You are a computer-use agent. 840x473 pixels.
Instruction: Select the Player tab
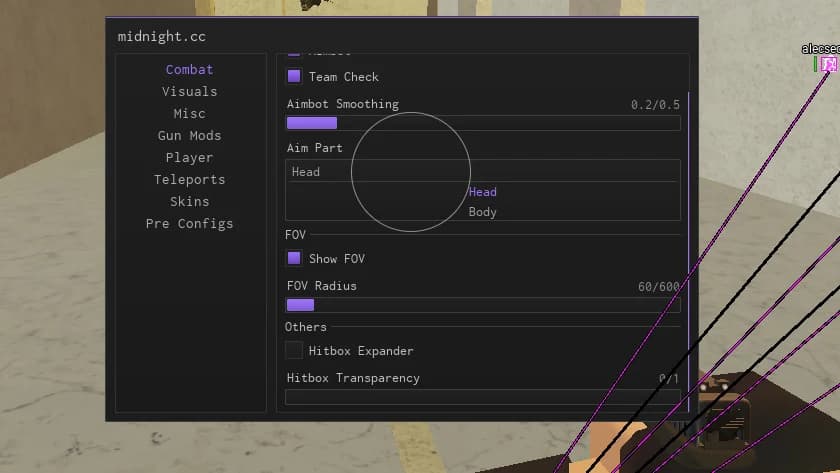coord(189,157)
